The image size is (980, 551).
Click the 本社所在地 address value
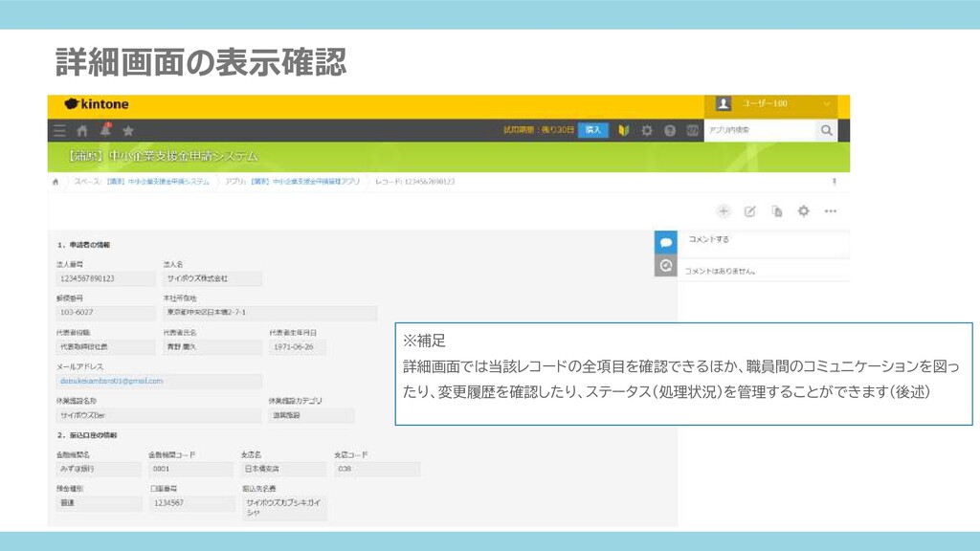[x=270, y=313]
